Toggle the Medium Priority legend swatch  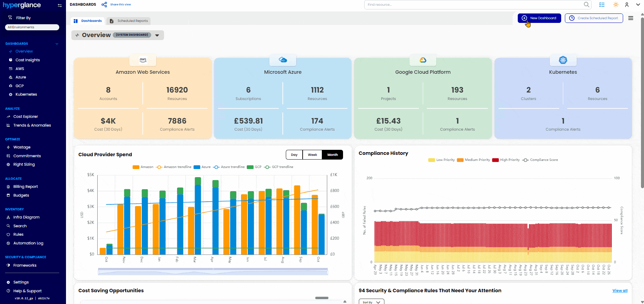[x=460, y=160]
